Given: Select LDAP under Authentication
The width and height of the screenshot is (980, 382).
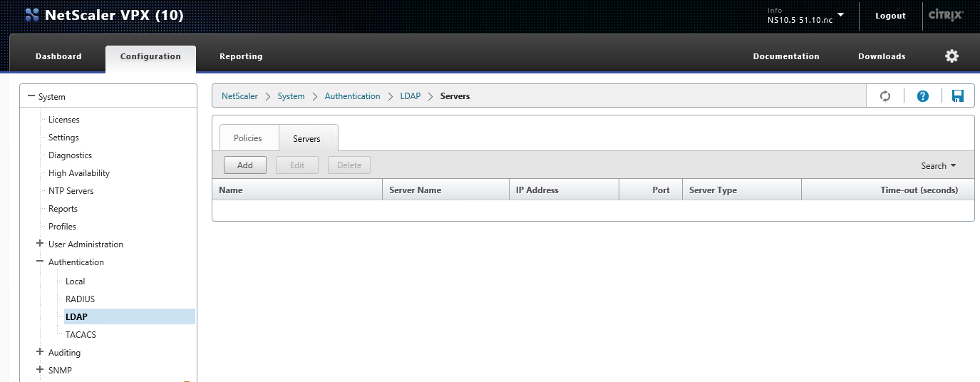Looking at the screenshot, I should click(129, 317).
